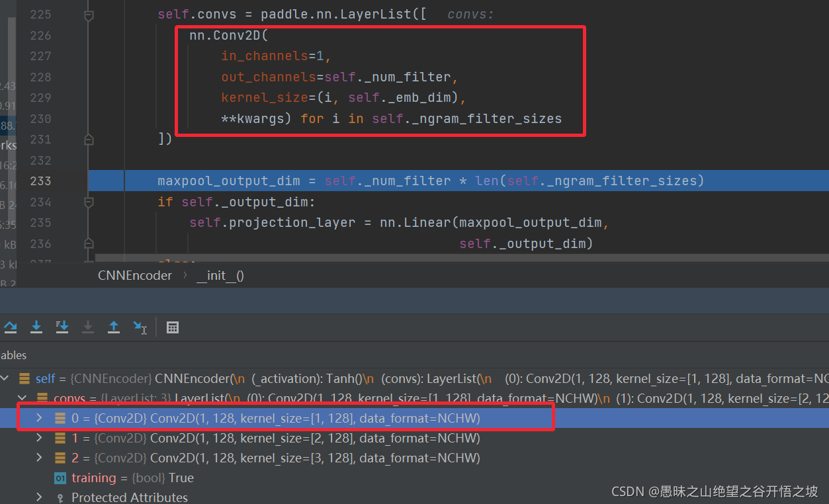Open the Evaluate Expression calculator icon

click(x=173, y=327)
